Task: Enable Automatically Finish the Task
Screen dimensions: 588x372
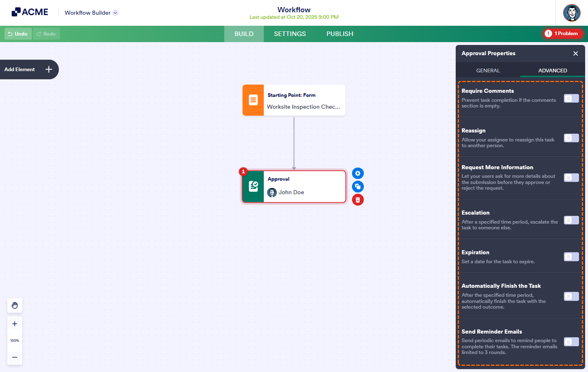Action: [x=571, y=296]
